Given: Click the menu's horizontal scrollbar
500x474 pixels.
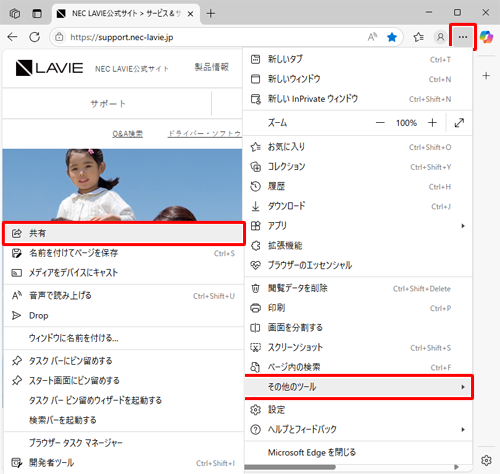Looking at the screenshot, I should click(x=290, y=467).
